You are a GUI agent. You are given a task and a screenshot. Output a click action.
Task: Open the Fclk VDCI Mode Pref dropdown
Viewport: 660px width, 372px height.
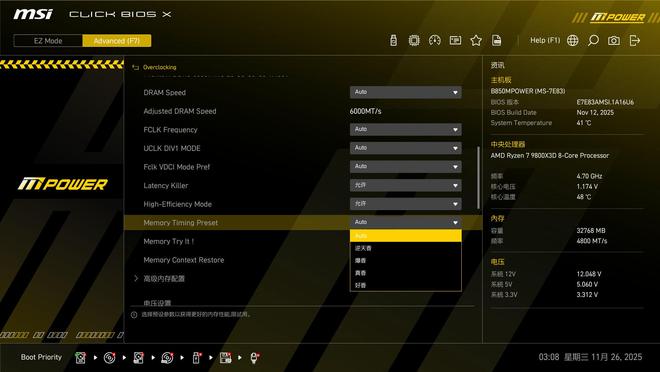tap(405, 166)
